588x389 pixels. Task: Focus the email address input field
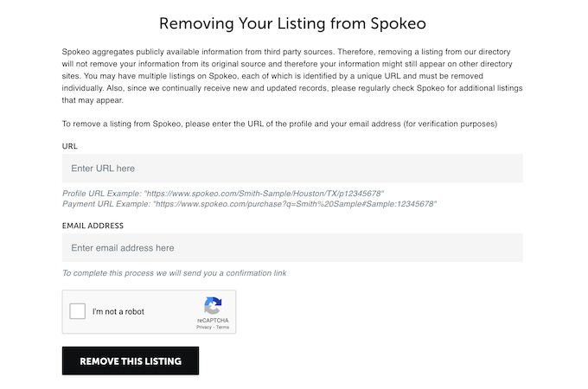click(292, 248)
